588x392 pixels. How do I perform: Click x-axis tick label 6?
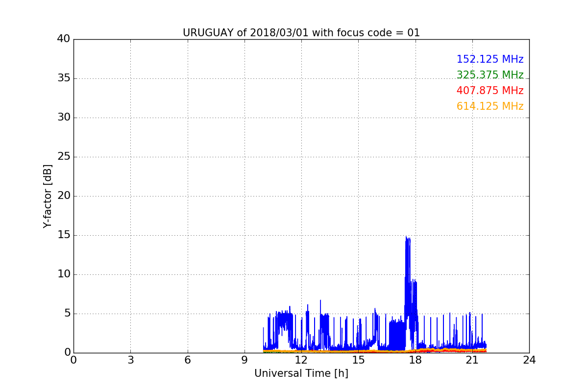(188, 360)
